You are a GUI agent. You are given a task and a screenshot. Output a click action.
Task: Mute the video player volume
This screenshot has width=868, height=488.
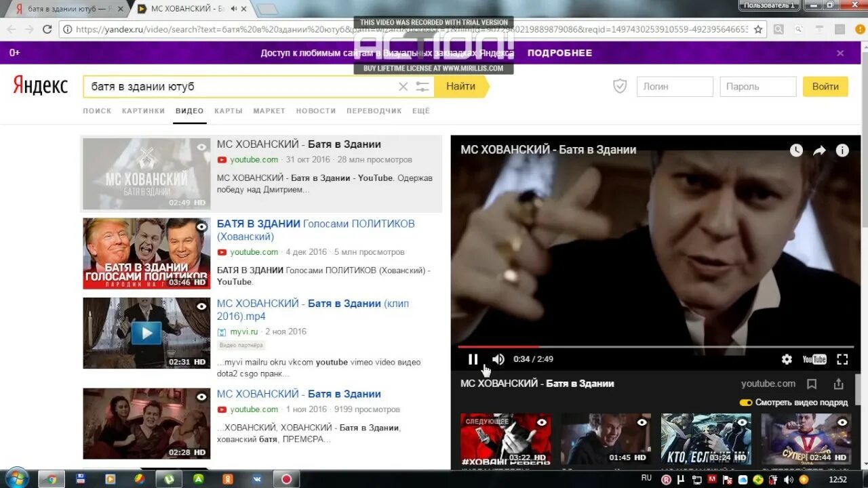(x=498, y=359)
